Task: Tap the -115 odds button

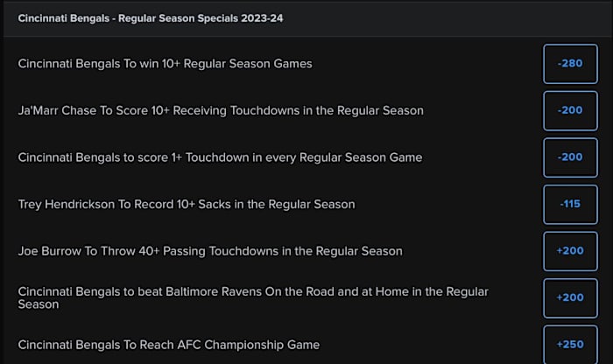Action: click(x=570, y=204)
